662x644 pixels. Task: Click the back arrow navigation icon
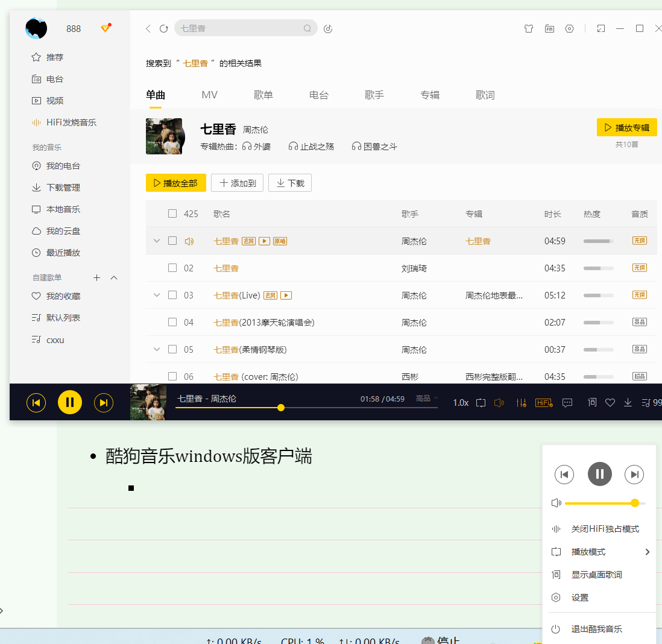pos(148,29)
